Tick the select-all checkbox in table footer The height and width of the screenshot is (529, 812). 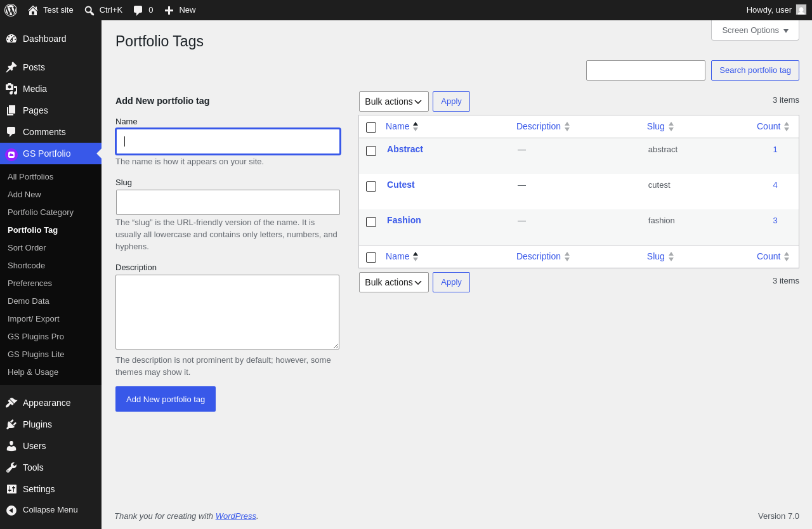(371, 258)
